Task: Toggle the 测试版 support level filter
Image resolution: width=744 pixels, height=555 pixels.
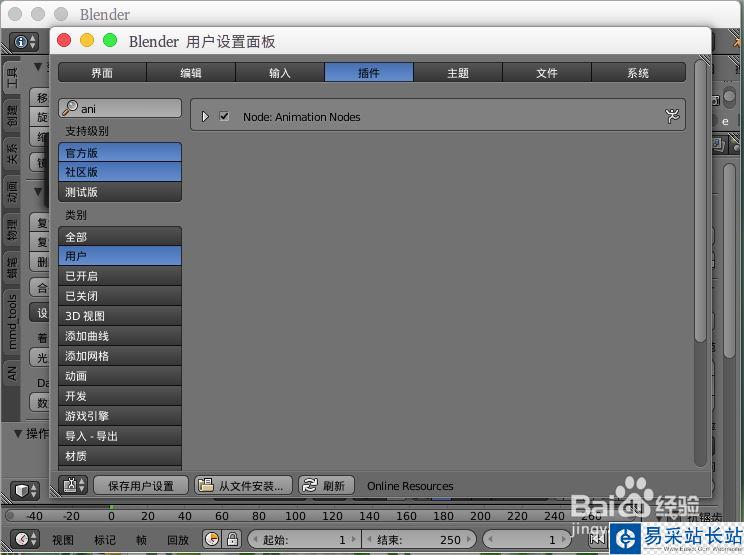Action: click(120, 192)
